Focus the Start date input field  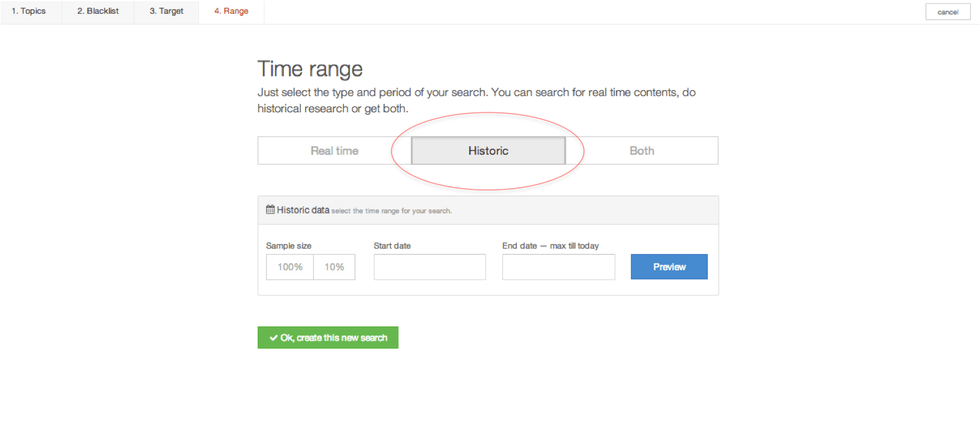[x=429, y=267]
